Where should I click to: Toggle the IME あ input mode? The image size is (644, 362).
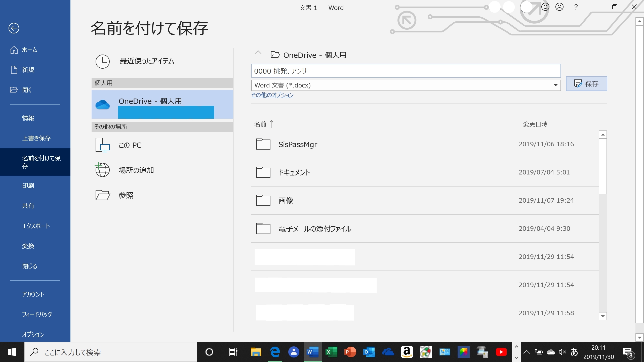[x=574, y=352]
